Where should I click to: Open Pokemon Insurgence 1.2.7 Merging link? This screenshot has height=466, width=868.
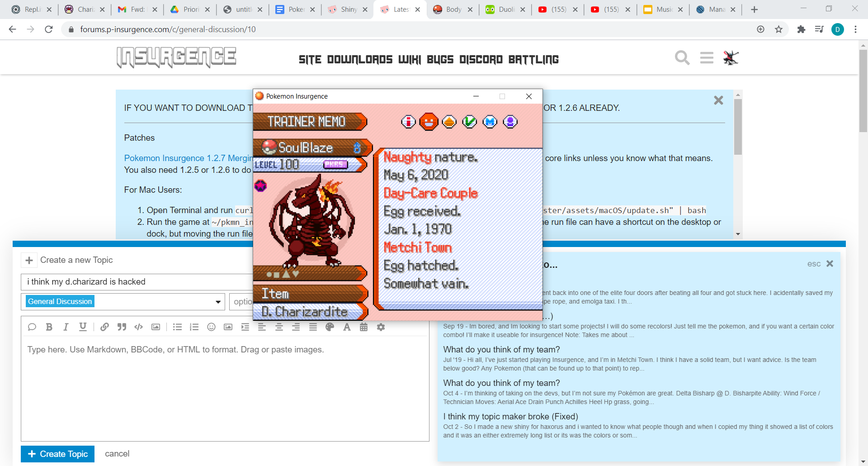coord(189,158)
